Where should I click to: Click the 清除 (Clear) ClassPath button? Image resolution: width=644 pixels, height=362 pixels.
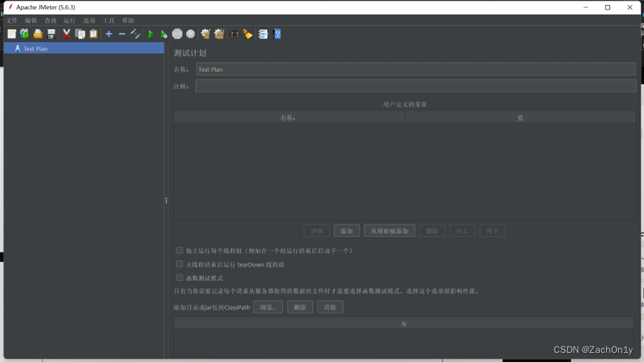tap(330, 307)
